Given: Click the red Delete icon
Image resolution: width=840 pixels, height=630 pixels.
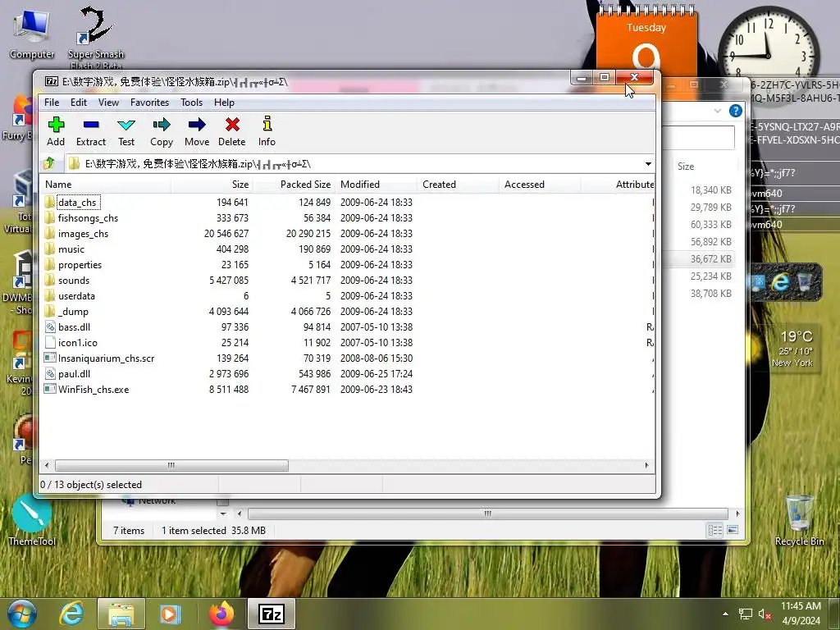Looking at the screenshot, I should coord(232,125).
